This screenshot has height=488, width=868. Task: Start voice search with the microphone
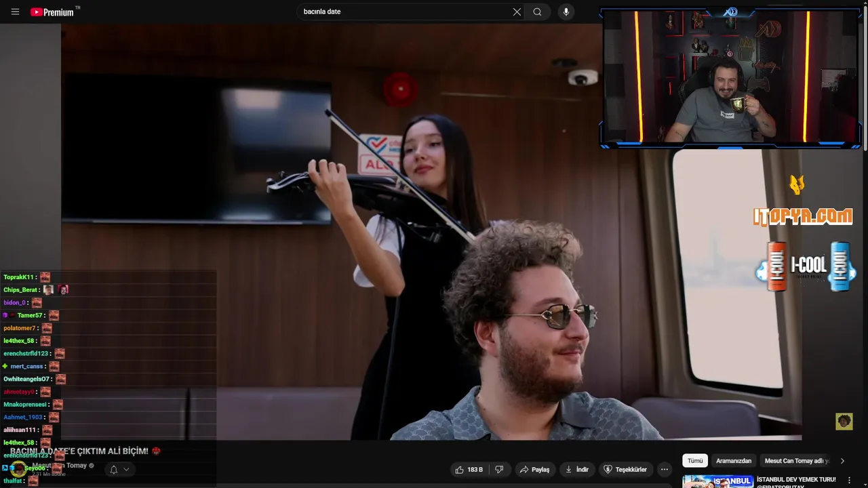coord(566,12)
